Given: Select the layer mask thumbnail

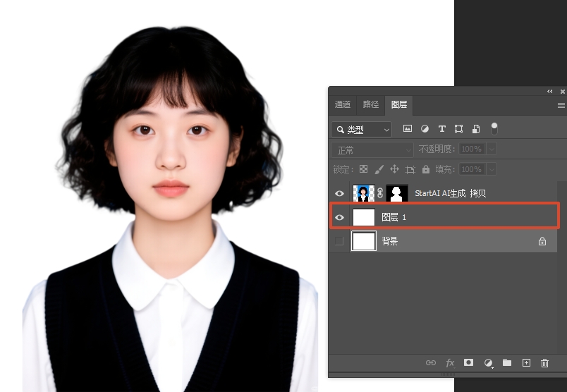Looking at the screenshot, I should click(x=396, y=193).
